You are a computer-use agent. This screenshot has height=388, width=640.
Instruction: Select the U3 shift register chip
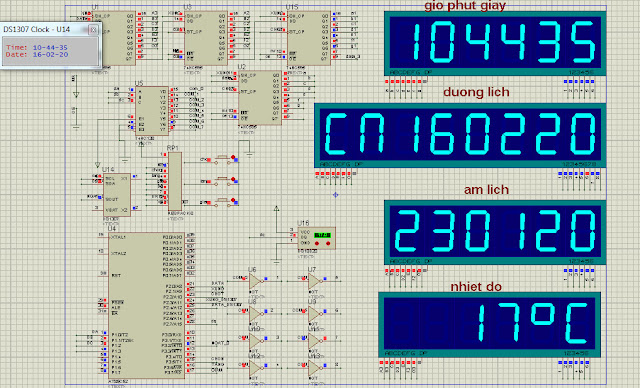(x=206, y=38)
